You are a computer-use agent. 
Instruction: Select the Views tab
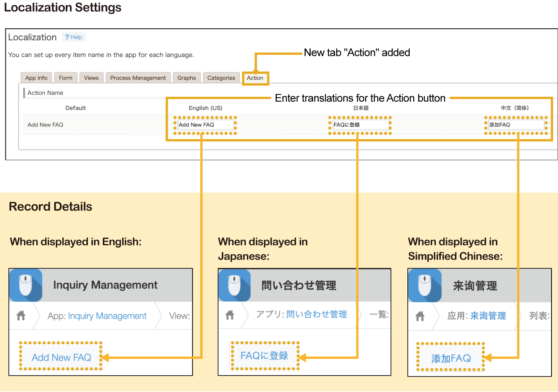[x=91, y=78]
